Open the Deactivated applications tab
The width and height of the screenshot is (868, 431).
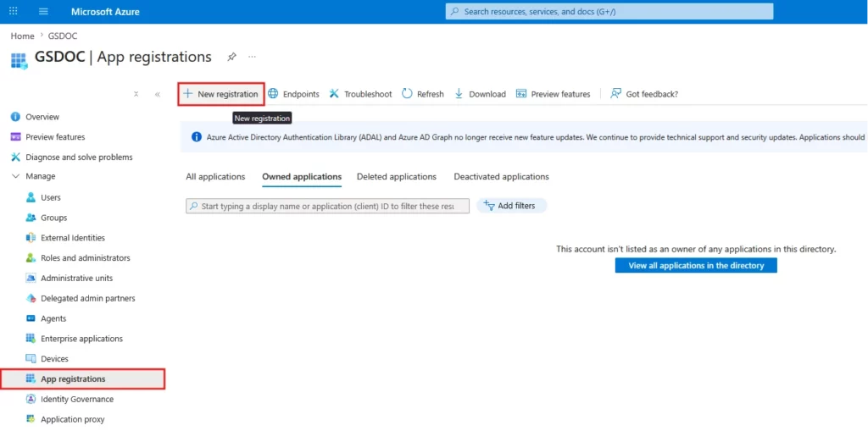(x=502, y=176)
